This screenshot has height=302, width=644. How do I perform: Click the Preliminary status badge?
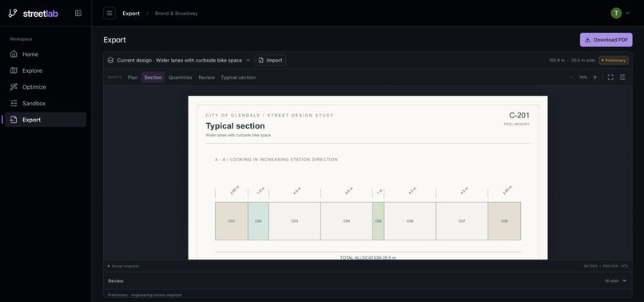pos(614,61)
